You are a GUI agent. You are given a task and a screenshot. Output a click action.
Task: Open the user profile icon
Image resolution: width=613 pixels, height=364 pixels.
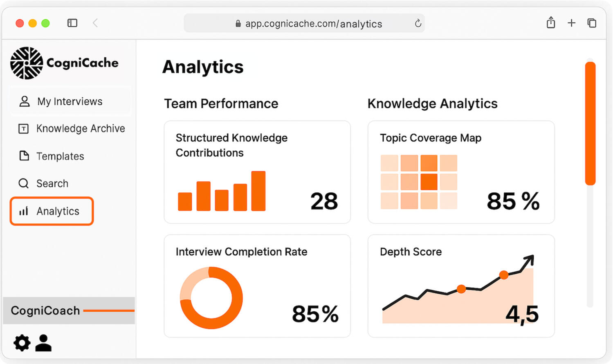point(43,343)
